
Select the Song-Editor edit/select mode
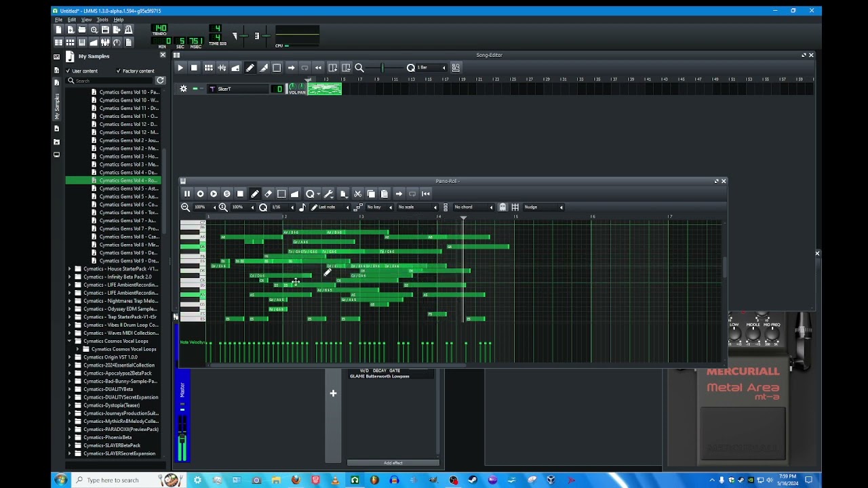point(277,68)
